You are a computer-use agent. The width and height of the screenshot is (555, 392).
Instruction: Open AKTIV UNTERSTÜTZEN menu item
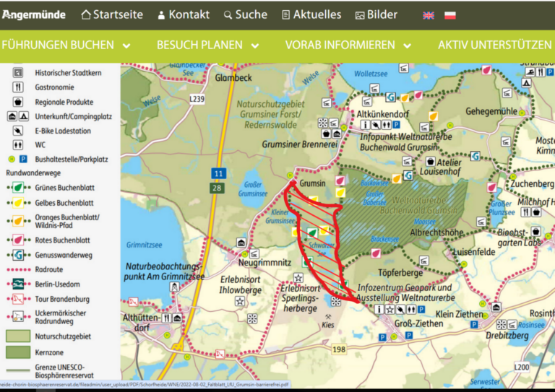(495, 45)
